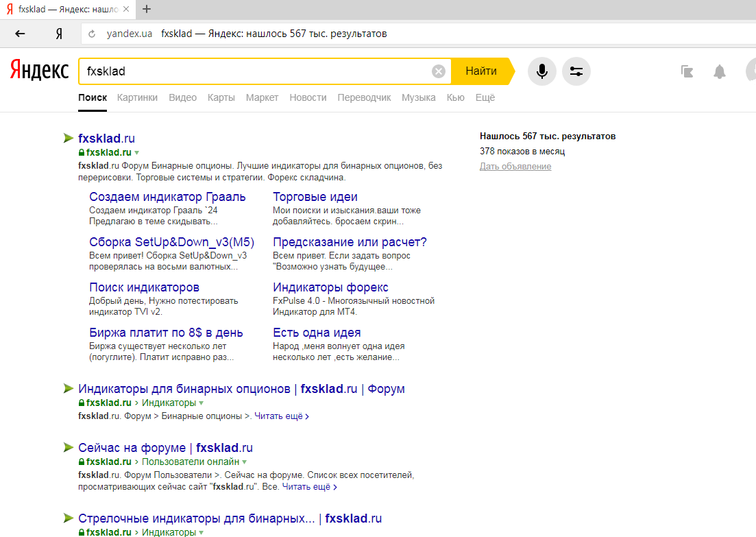This screenshot has height=537, width=756.
Task: Open collections bookmark icon near the bell
Action: tap(687, 72)
